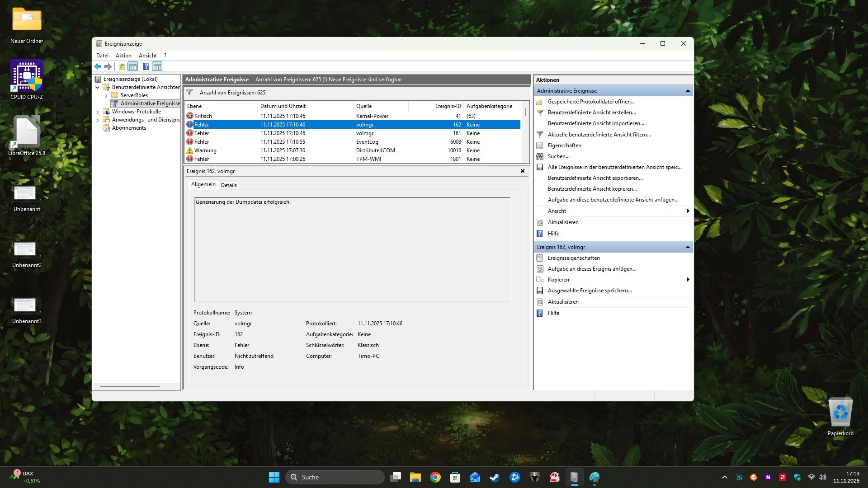The height and width of the screenshot is (488, 868).
Task: Click the Eigenschaften icon in Aktionen
Action: 540,145
